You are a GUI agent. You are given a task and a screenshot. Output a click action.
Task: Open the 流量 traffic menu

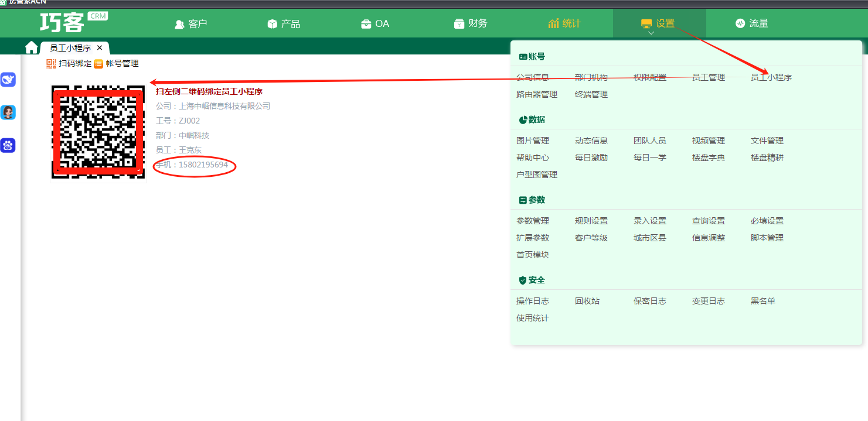tap(751, 23)
